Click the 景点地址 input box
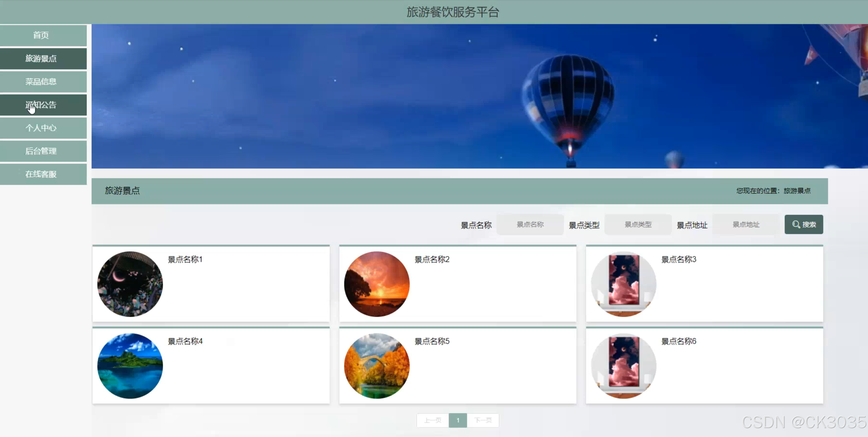This screenshot has height=437, width=868. click(745, 224)
